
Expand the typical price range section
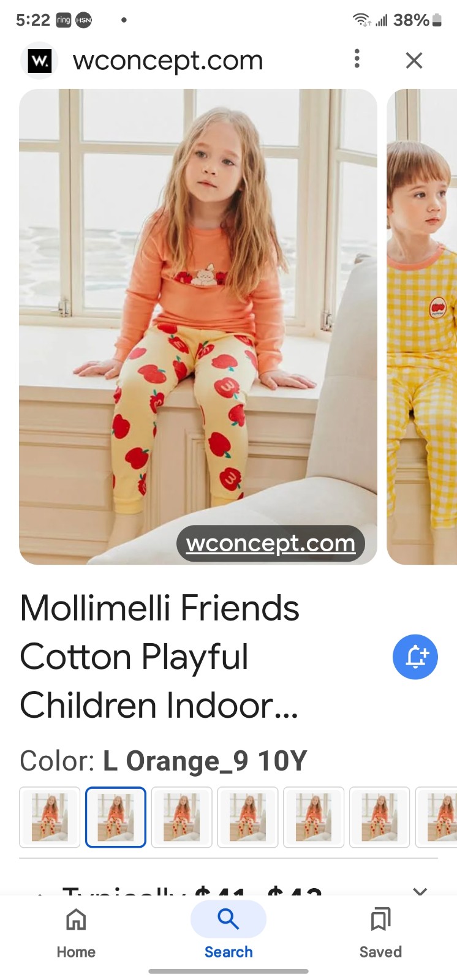[420, 889]
